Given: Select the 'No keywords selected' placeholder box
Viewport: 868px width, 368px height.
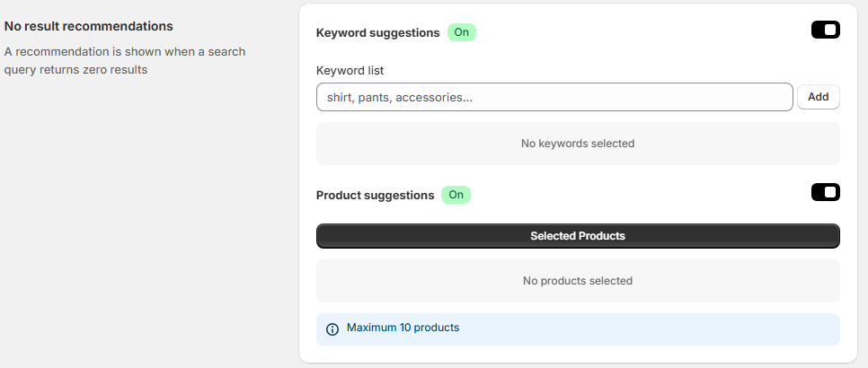Looking at the screenshot, I should pyautogui.click(x=578, y=144).
